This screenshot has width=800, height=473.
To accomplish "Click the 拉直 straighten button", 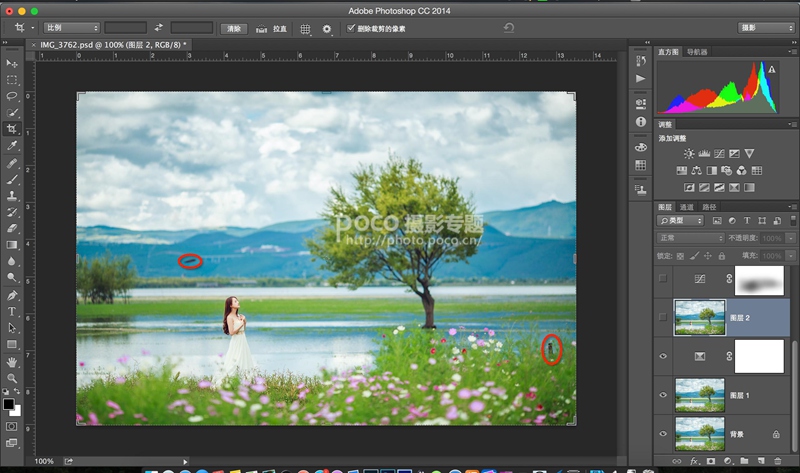I will point(271,29).
